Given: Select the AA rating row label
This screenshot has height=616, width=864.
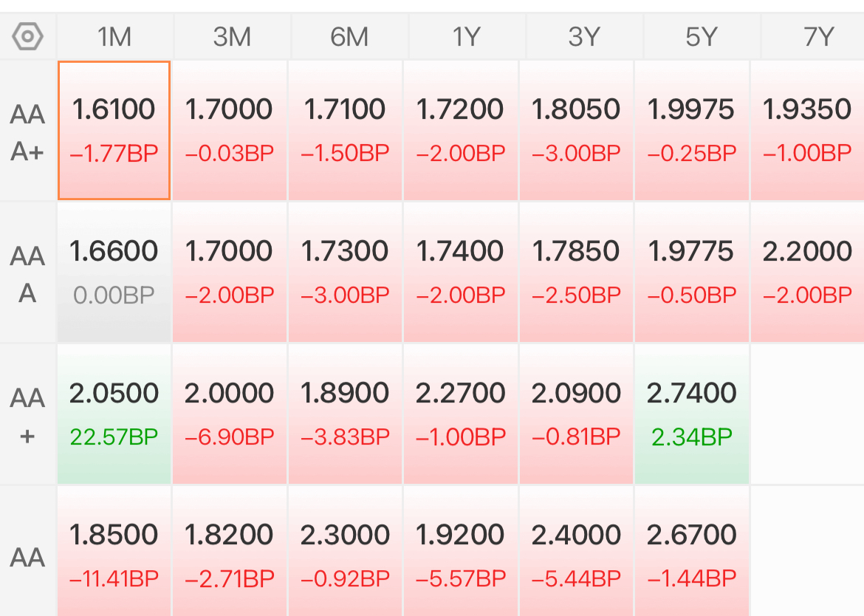Looking at the screenshot, I should click(x=27, y=556).
